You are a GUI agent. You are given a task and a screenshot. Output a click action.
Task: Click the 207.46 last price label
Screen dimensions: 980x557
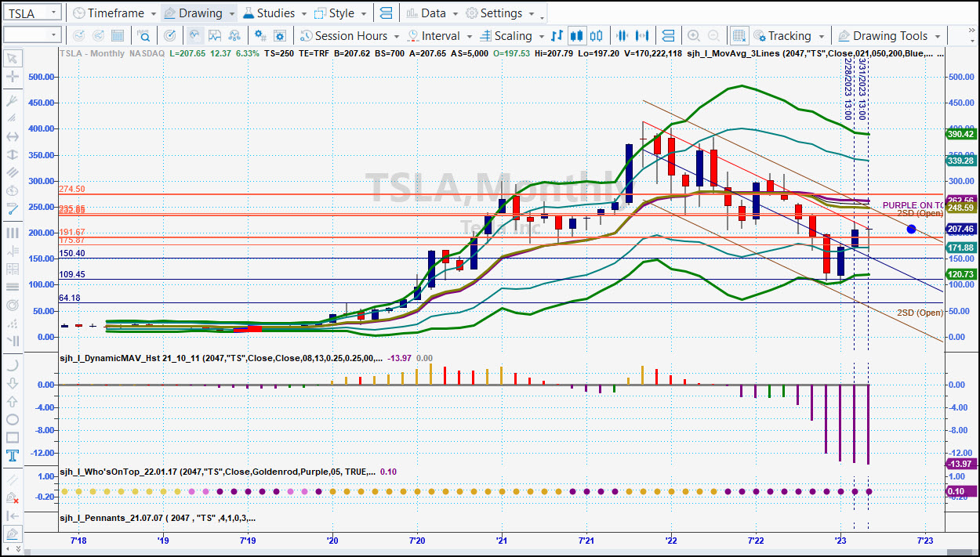(x=960, y=229)
